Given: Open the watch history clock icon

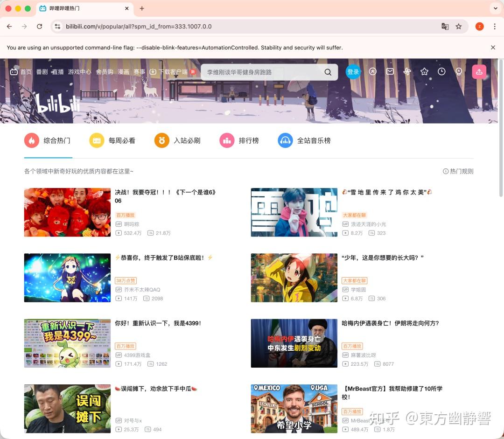Looking at the screenshot, I should [x=441, y=72].
